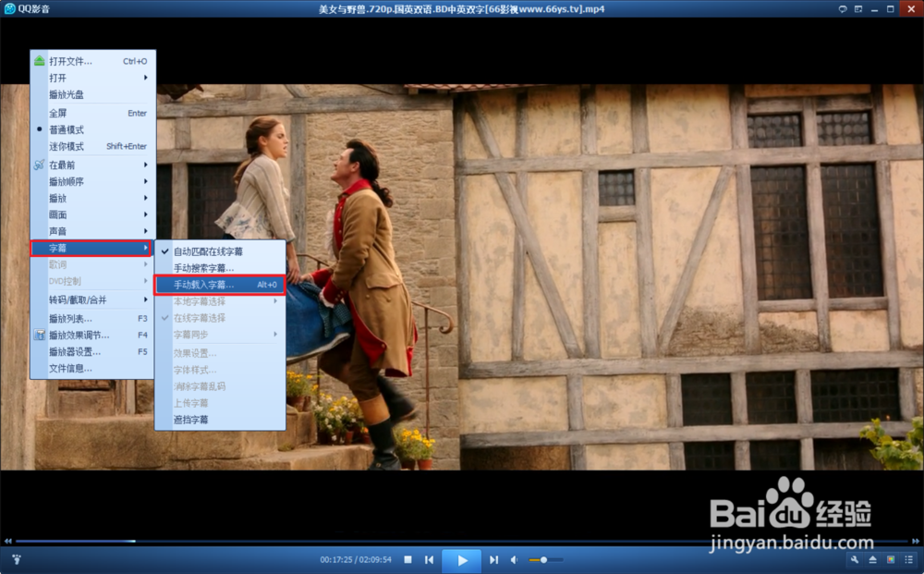Image resolution: width=924 pixels, height=574 pixels.
Task: Skip to next track button
Action: (493, 559)
